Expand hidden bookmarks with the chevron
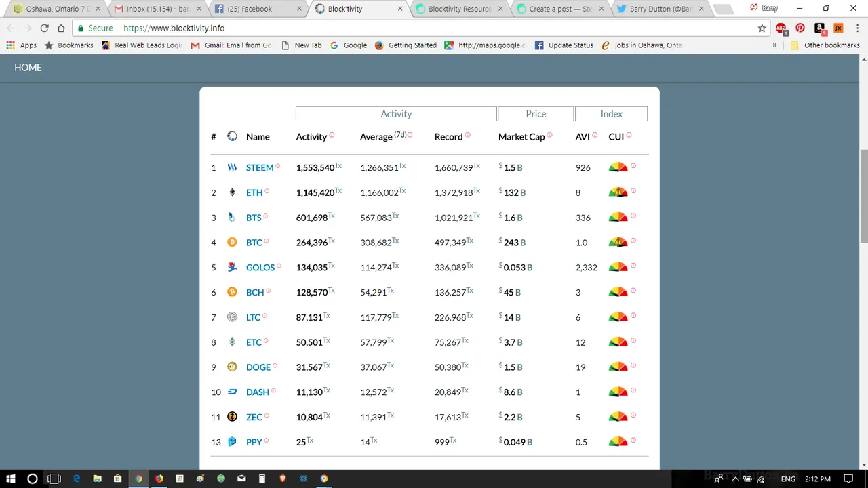 pos(775,45)
